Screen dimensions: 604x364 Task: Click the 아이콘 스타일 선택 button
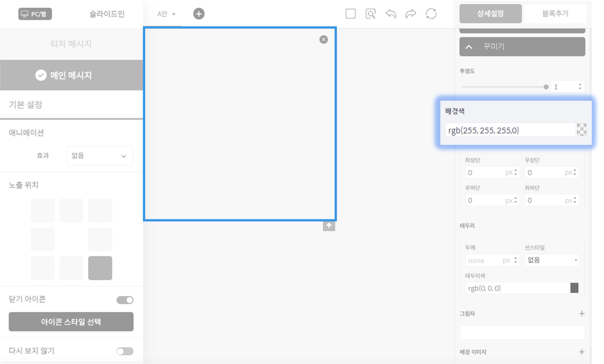pyautogui.click(x=71, y=322)
